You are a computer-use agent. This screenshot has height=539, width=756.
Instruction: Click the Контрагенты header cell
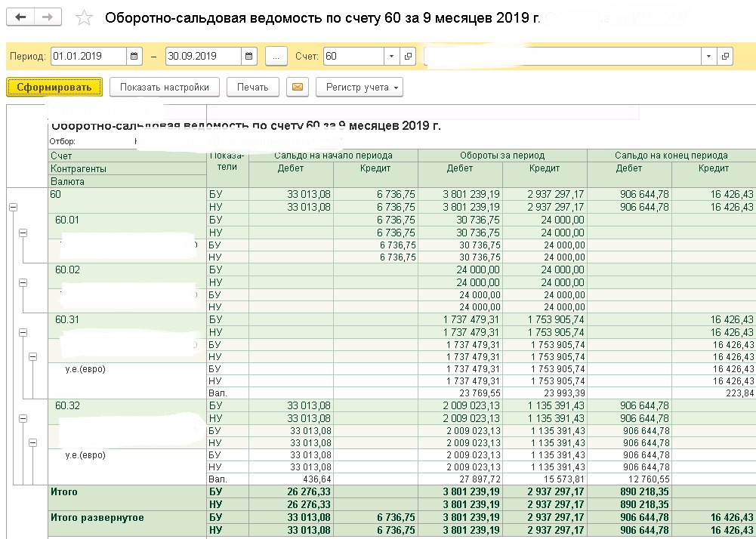click(128, 169)
